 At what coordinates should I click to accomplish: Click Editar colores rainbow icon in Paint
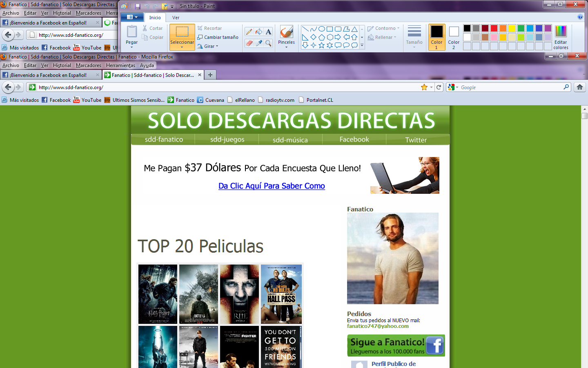click(x=561, y=31)
